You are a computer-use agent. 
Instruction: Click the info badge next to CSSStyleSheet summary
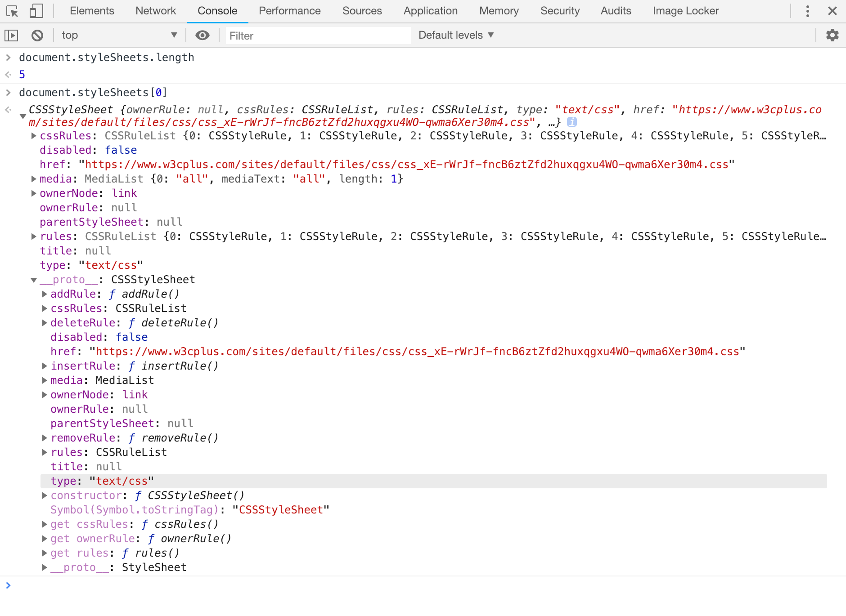(x=572, y=122)
